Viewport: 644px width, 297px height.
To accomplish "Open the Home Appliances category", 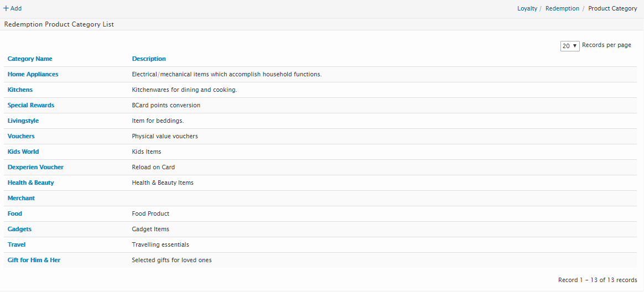I will pos(33,74).
